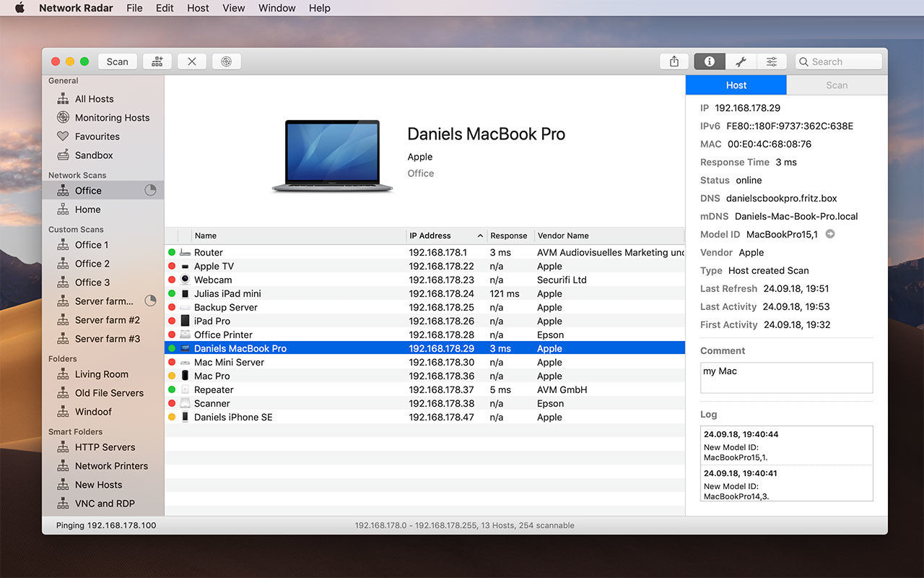This screenshot has width=924, height=578.
Task: Click the Search field
Action: (839, 61)
